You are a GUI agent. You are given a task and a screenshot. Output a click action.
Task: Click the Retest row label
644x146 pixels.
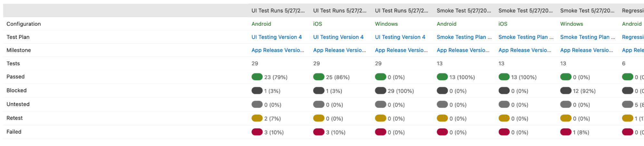tap(14, 118)
